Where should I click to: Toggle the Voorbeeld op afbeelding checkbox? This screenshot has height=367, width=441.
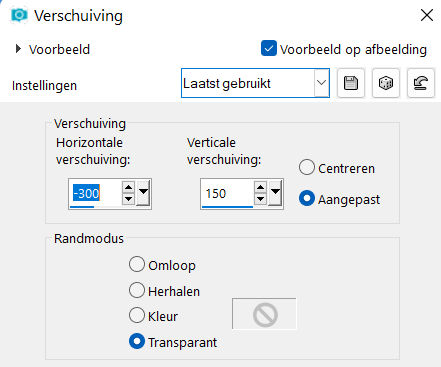point(269,49)
